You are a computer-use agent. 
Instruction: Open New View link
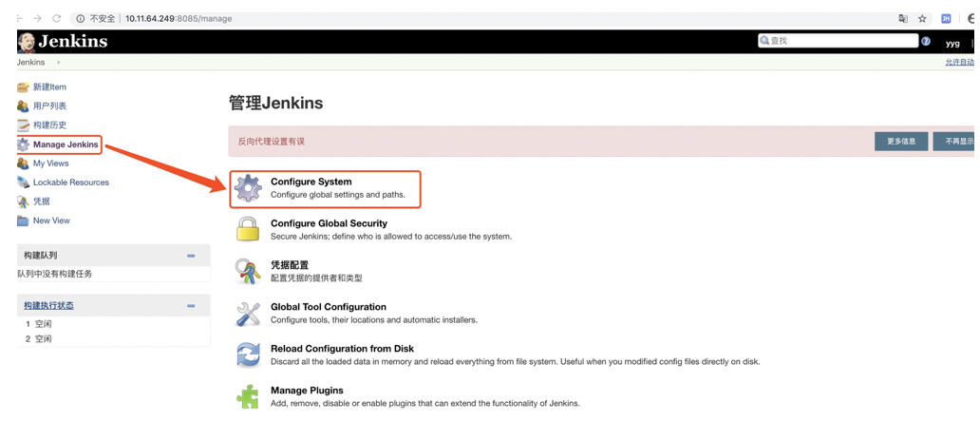pos(51,220)
